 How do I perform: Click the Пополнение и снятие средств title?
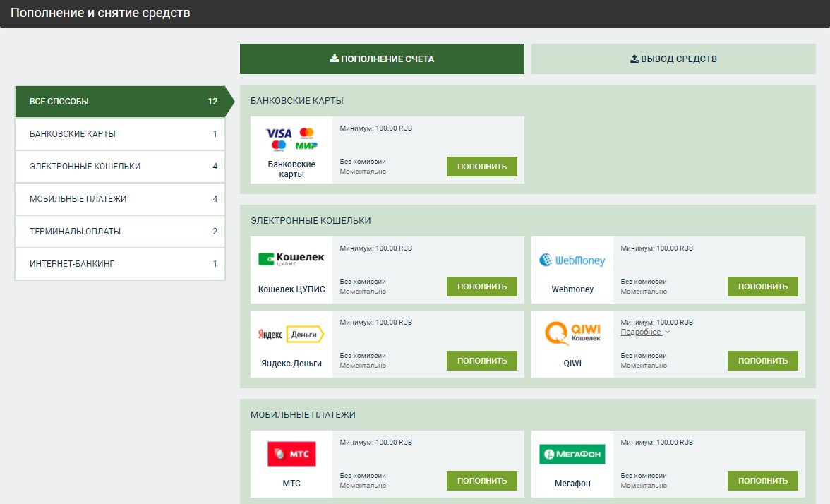point(100,13)
